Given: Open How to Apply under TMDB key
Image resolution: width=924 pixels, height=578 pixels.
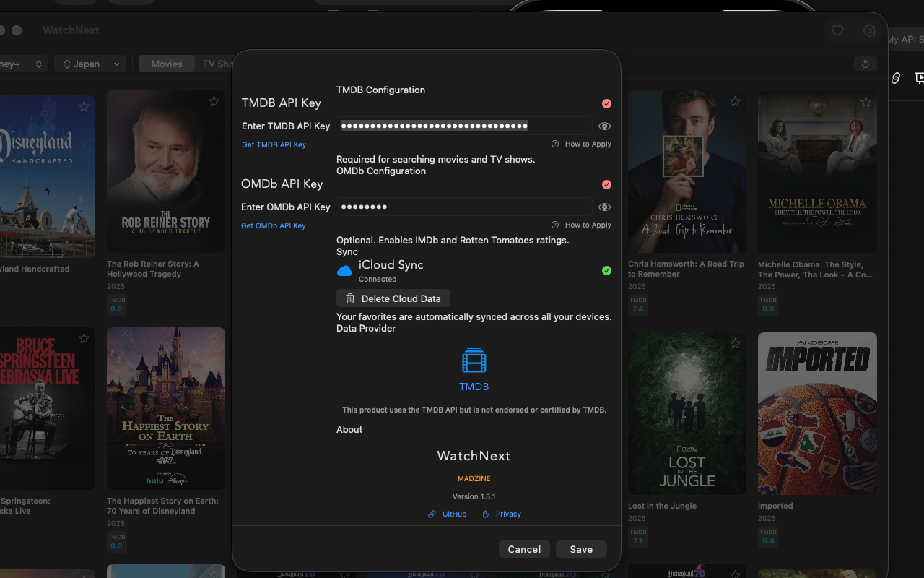Looking at the screenshot, I should tap(581, 144).
